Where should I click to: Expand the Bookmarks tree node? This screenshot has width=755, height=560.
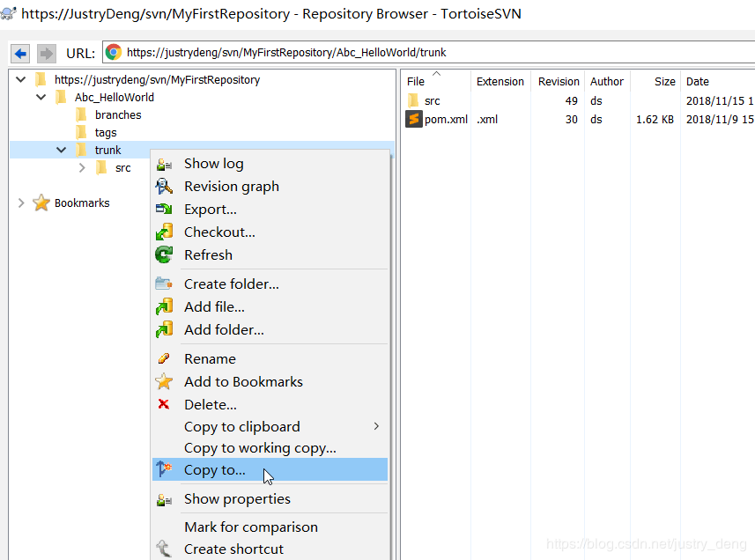click(x=21, y=203)
